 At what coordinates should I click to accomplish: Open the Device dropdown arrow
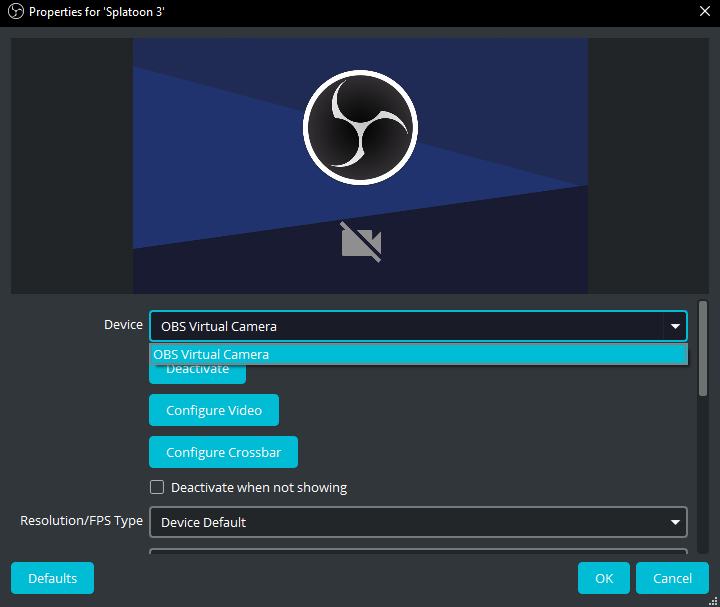[x=675, y=326]
